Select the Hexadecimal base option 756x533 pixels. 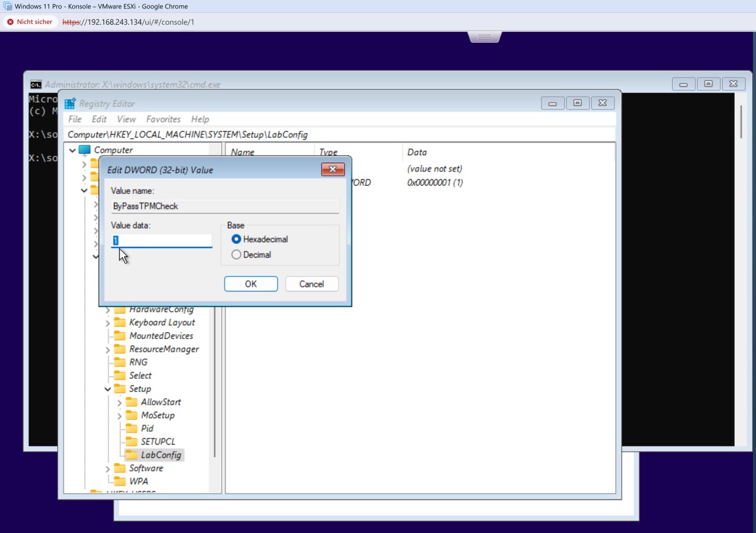pyautogui.click(x=236, y=239)
